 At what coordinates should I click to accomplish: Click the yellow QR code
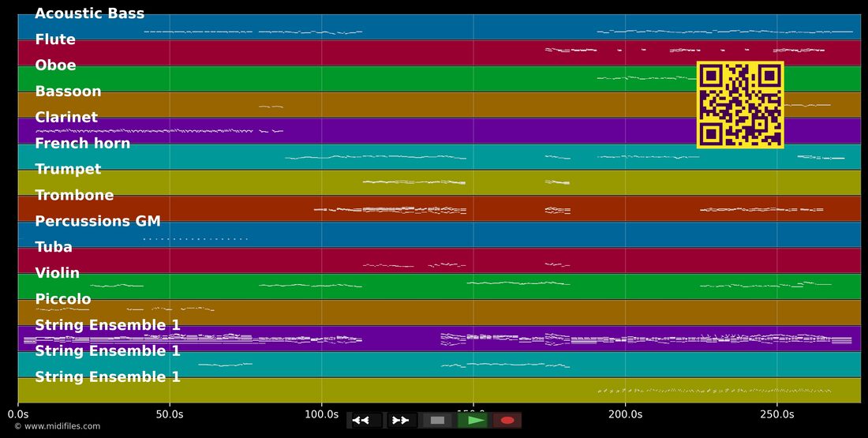point(740,105)
